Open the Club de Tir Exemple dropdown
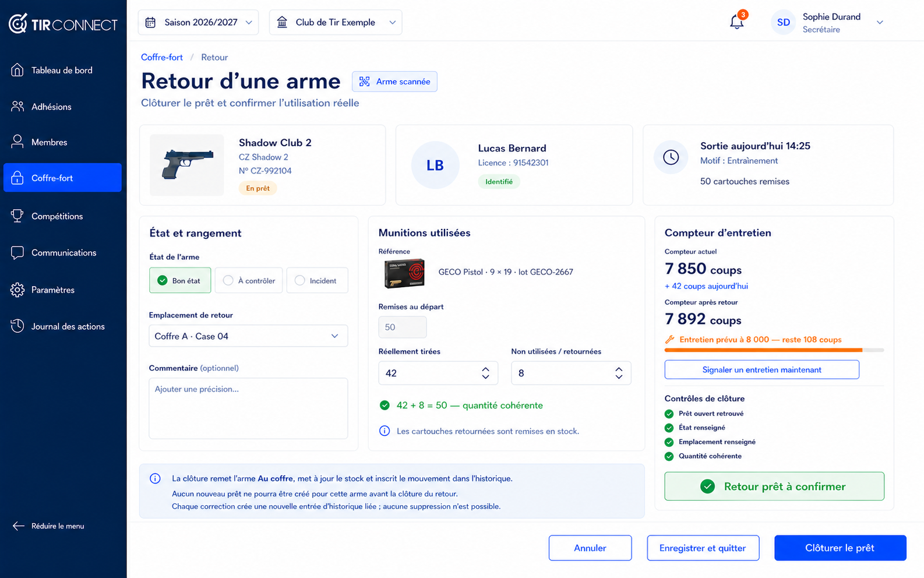Viewport: 924px width, 578px height. (x=336, y=22)
